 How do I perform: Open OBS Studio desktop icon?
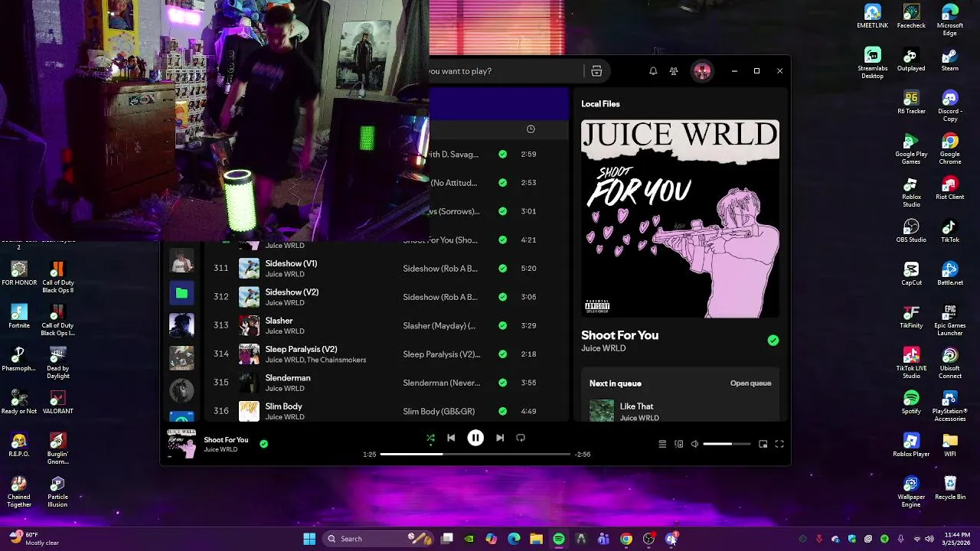coord(911,231)
